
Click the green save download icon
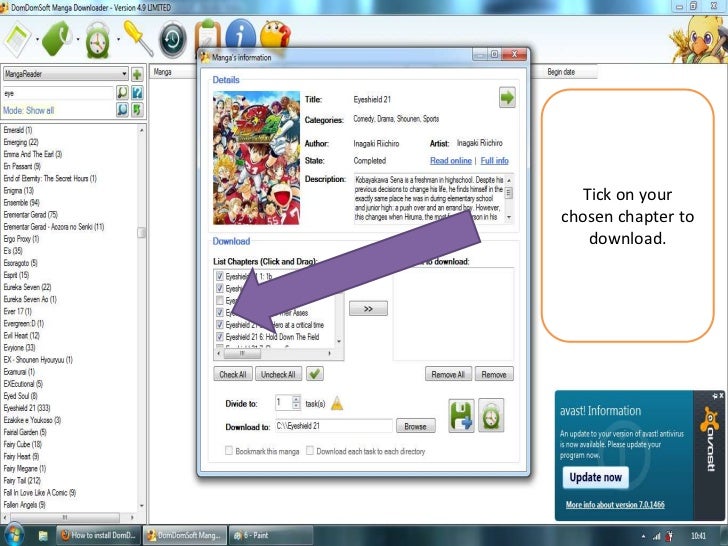click(x=461, y=416)
